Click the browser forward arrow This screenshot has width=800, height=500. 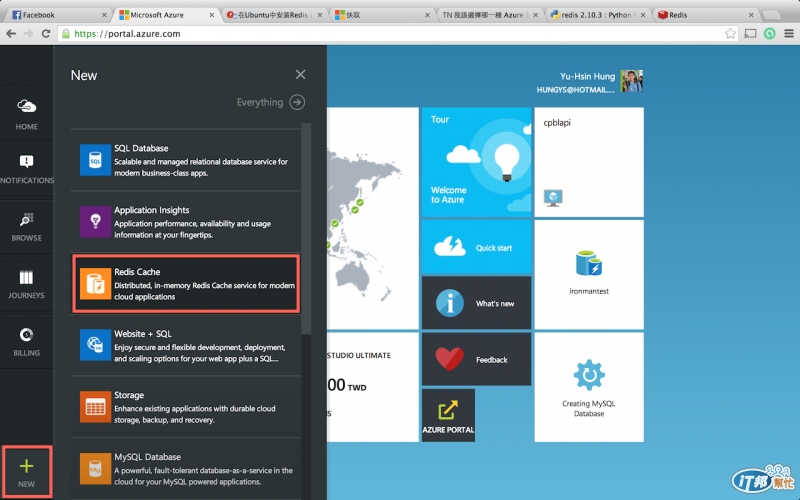click(x=28, y=34)
